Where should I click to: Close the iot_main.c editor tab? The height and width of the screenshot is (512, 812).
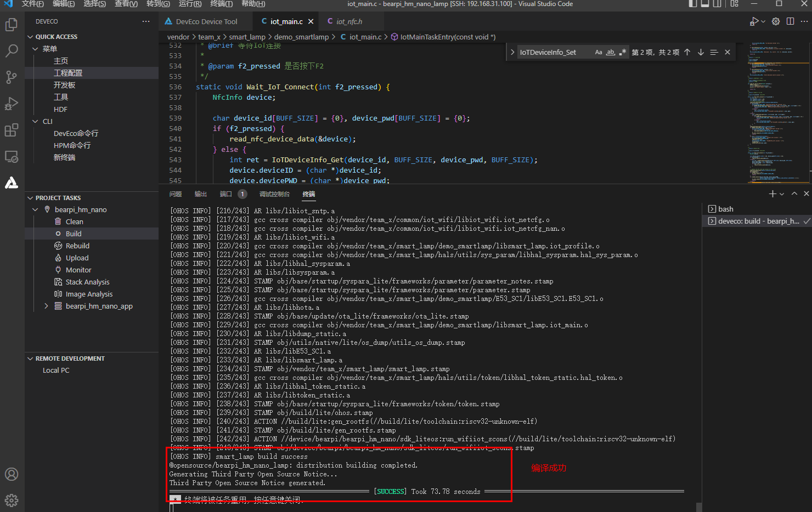[x=311, y=21]
